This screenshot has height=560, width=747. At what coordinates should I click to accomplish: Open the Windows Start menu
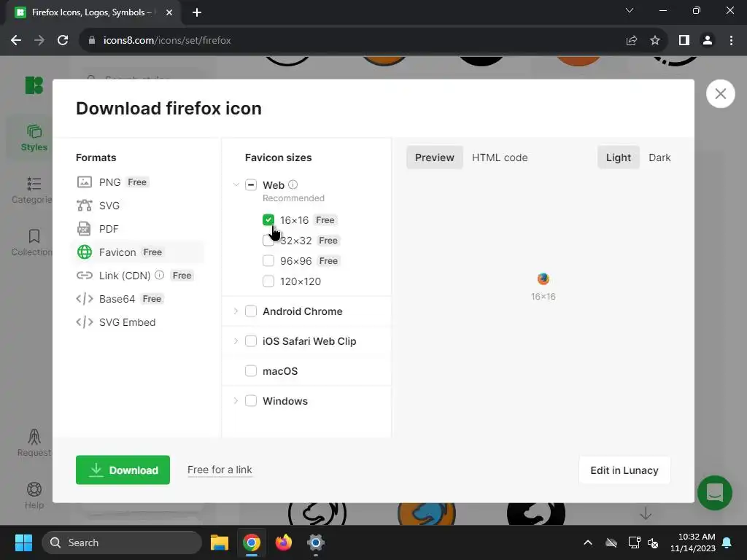[x=23, y=542]
